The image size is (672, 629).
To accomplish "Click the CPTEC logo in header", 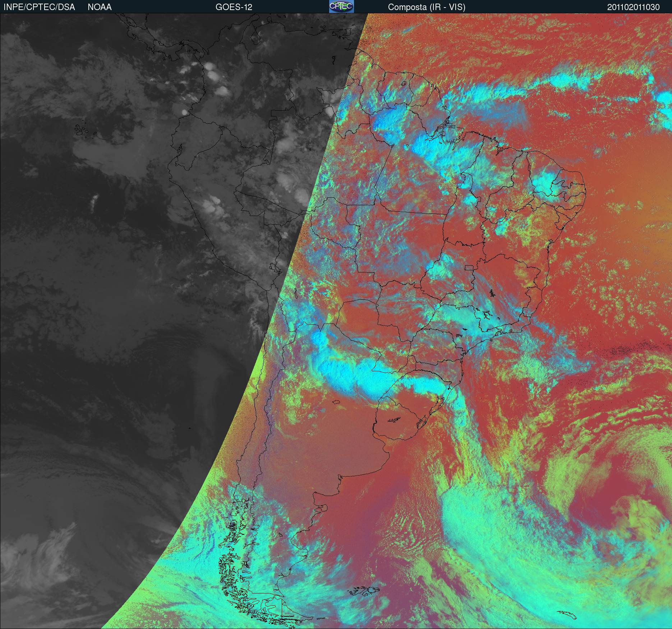I will point(341,6).
